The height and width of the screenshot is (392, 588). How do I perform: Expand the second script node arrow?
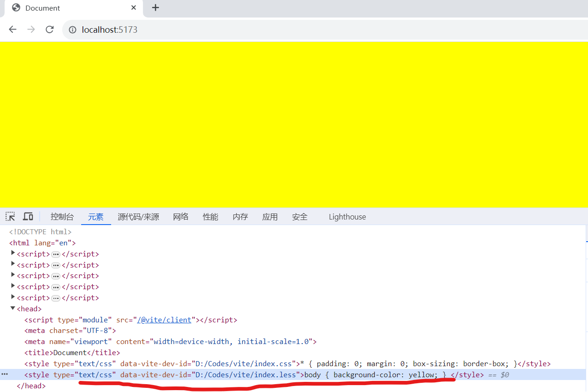point(13,264)
